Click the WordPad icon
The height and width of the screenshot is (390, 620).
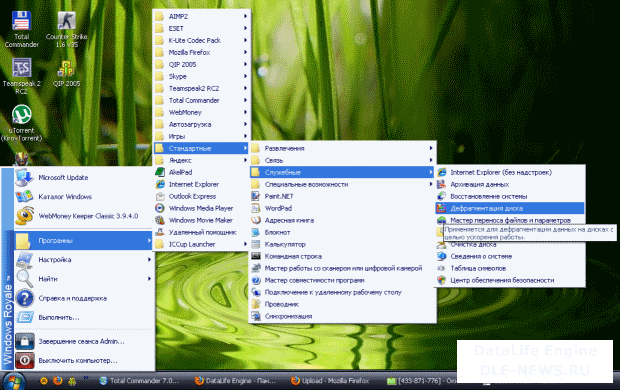tap(256, 208)
